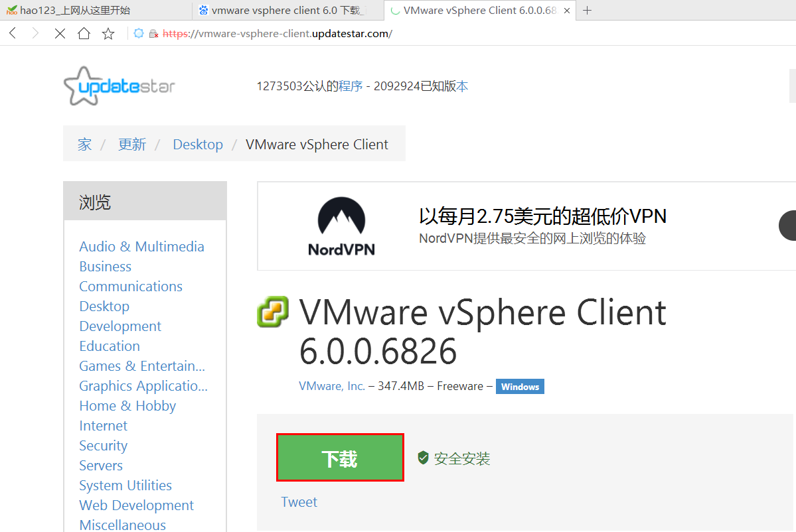Add the page to favorites via star icon
Image resolution: width=796 pixels, height=532 pixels.
pos(108,33)
